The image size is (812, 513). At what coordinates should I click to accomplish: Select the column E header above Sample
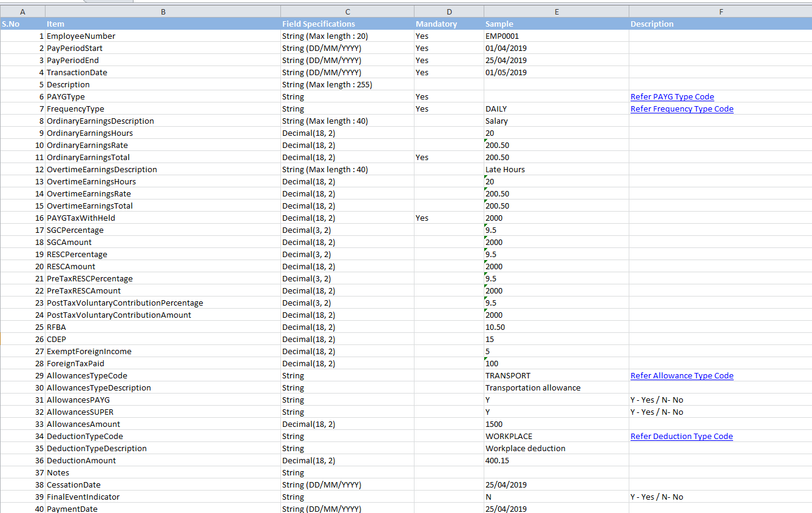click(555, 11)
